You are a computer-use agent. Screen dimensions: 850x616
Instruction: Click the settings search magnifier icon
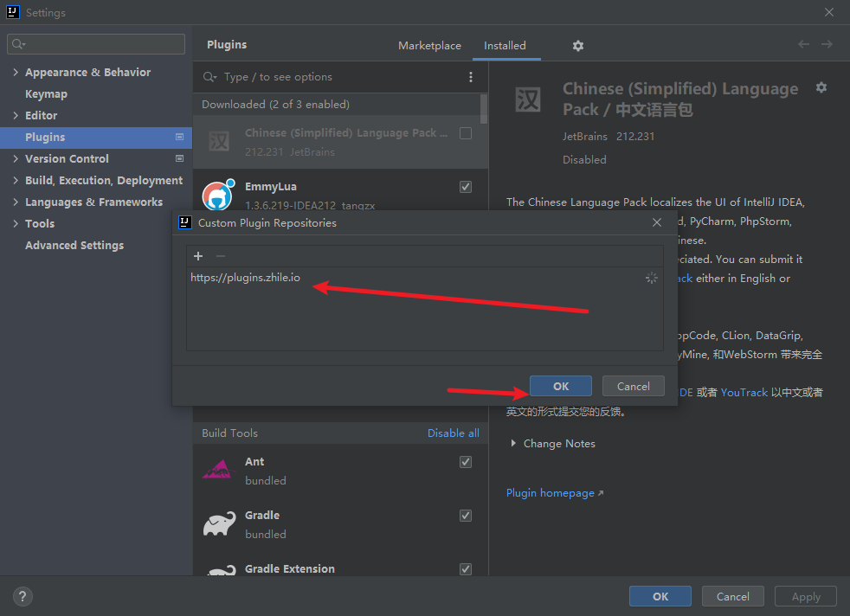[x=18, y=44]
